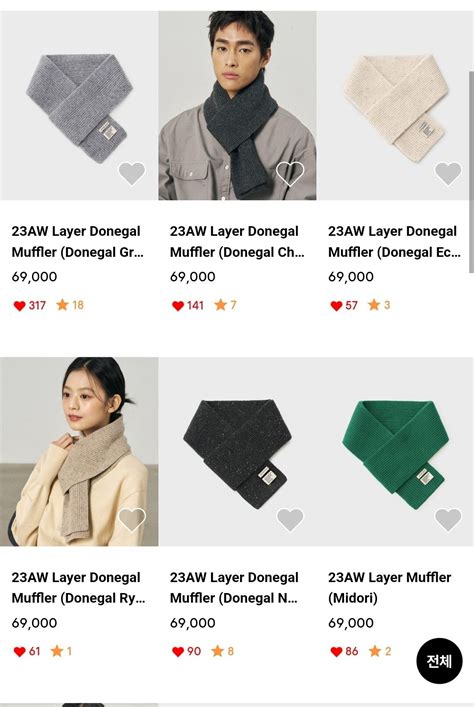This screenshot has height=707, width=474.
Task: Click the vertical scrollbar on right edge
Action: 471,171
